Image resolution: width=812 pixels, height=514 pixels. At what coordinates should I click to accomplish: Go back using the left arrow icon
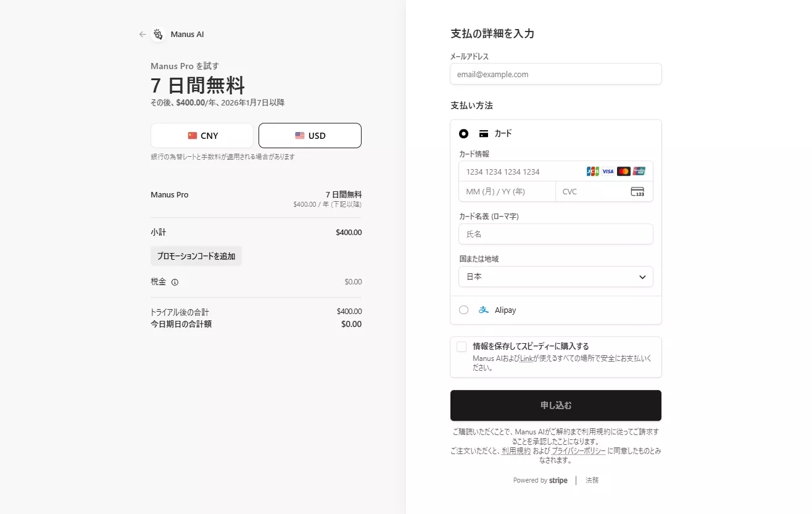143,35
